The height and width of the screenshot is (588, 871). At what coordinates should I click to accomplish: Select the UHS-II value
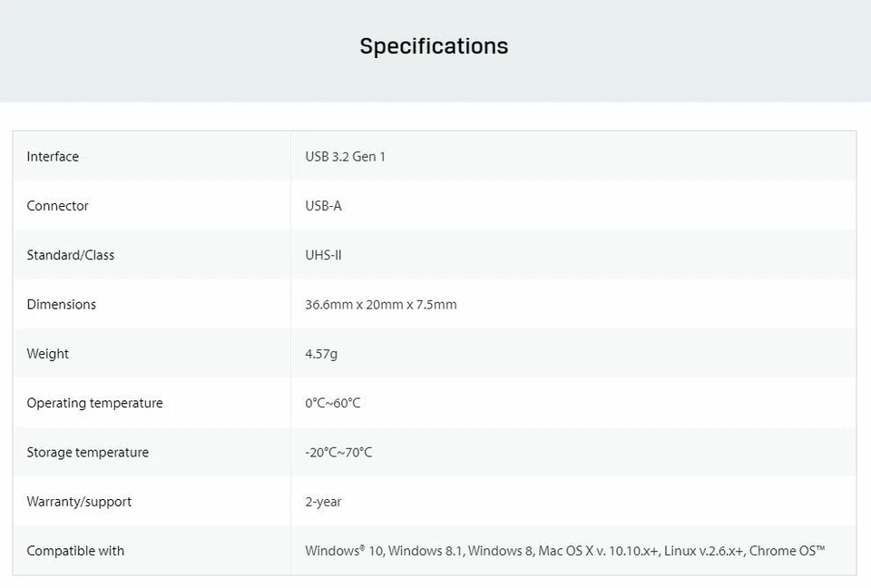pyautogui.click(x=323, y=255)
